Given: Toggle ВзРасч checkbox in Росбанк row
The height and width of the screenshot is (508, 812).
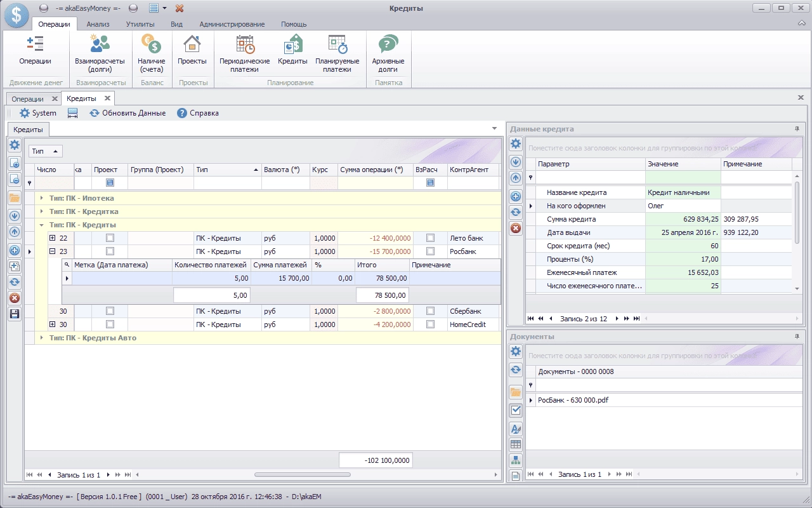Looking at the screenshot, I should coord(431,251).
